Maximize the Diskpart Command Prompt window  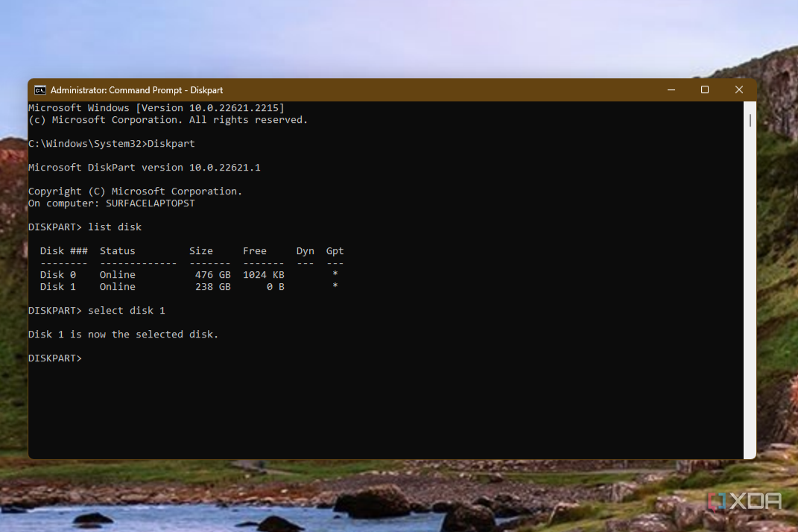click(705, 89)
